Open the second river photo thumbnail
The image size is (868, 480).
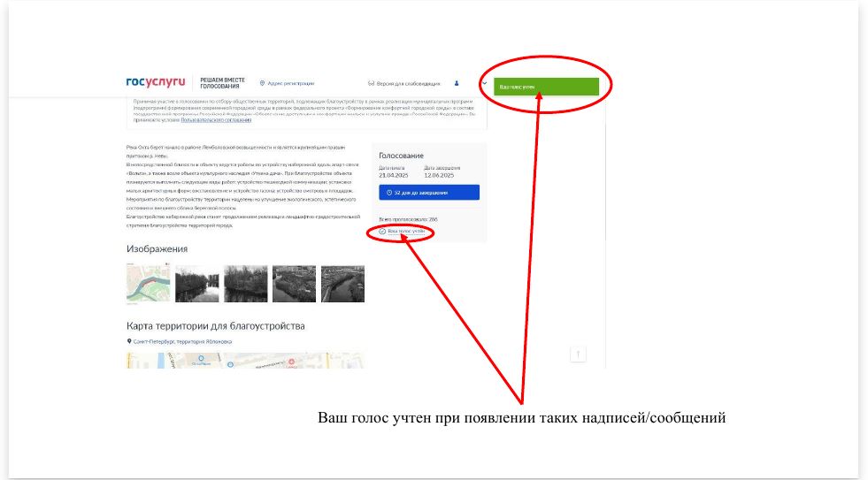[196, 284]
